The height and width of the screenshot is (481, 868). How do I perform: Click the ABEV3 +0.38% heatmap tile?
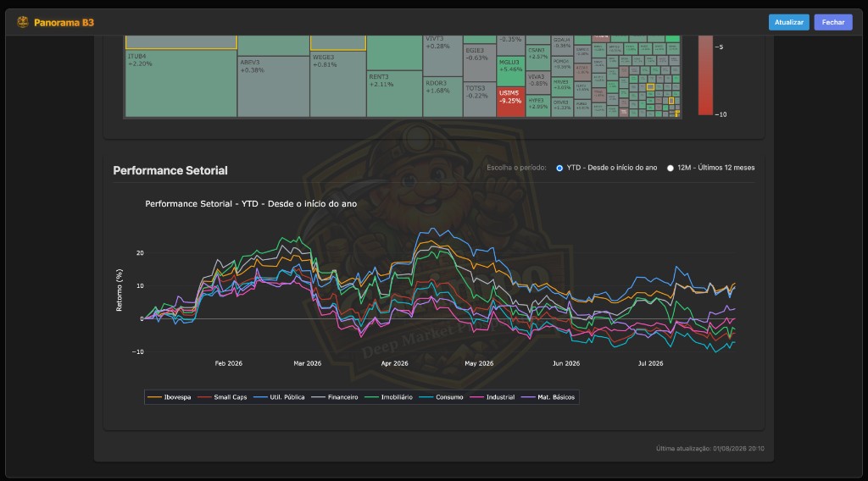(274, 86)
